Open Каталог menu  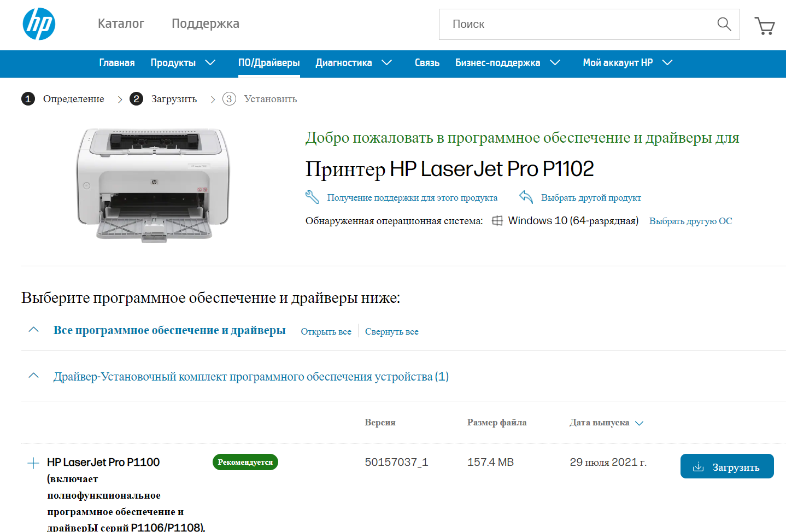(121, 24)
